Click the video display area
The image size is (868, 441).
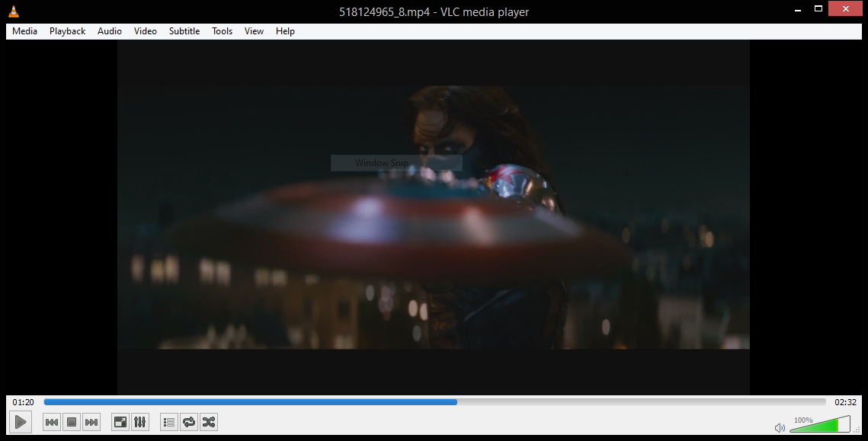(x=434, y=217)
